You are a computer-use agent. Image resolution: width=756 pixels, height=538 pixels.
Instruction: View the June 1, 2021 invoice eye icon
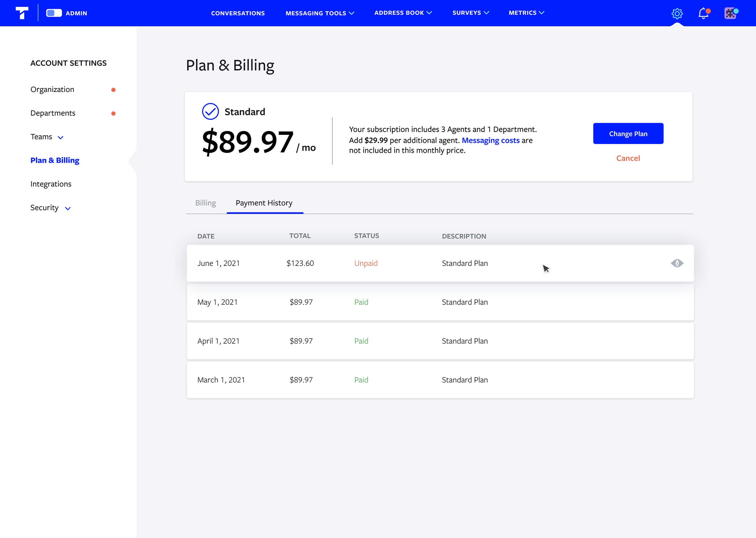pos(677,263)
